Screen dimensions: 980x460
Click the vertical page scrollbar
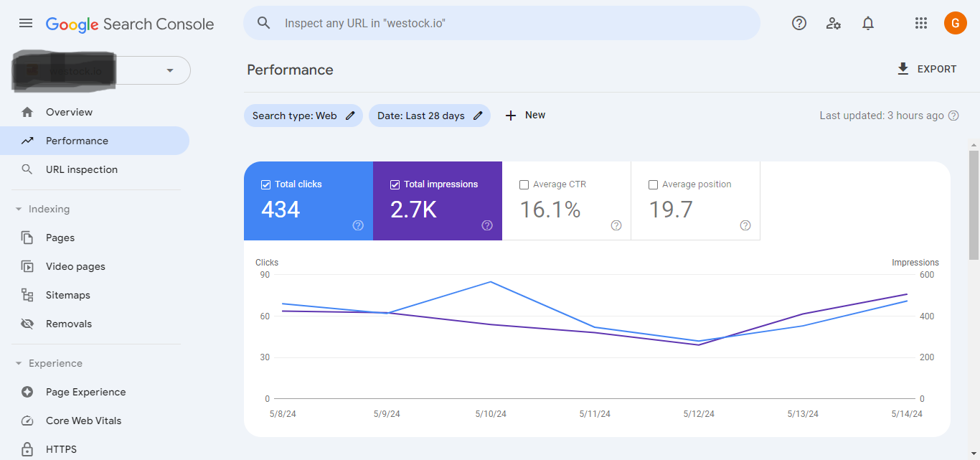tap(974, 205)
